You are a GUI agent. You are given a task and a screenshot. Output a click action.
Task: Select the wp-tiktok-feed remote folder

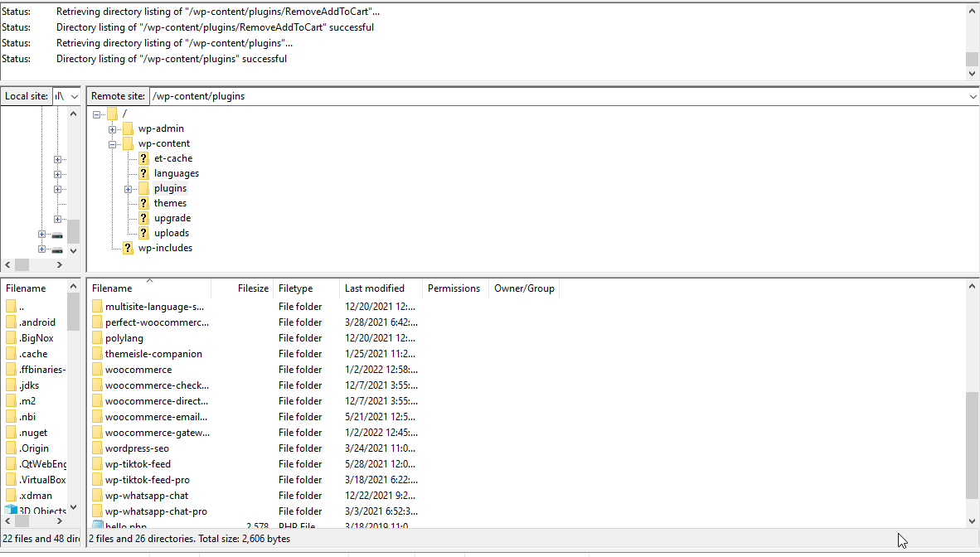coord(138,464)
